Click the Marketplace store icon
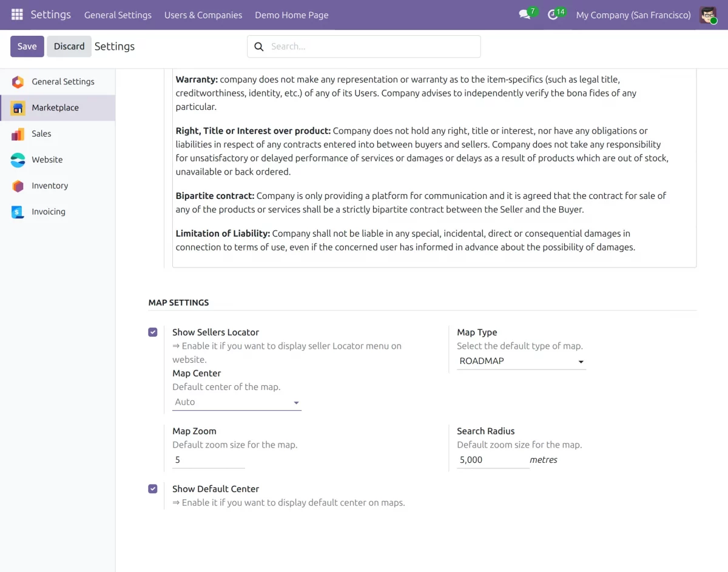Viewport: 728px width, 572px height. [x=18, y=108]
